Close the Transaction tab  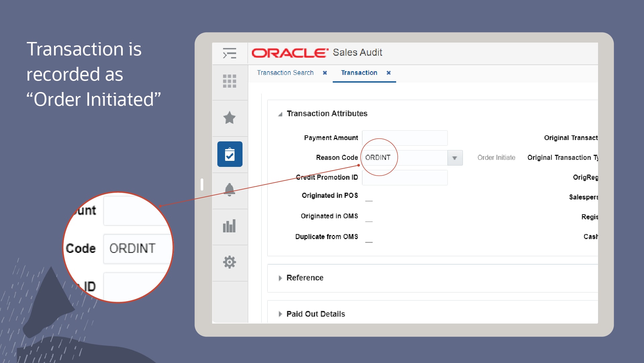tap(388, 73)
